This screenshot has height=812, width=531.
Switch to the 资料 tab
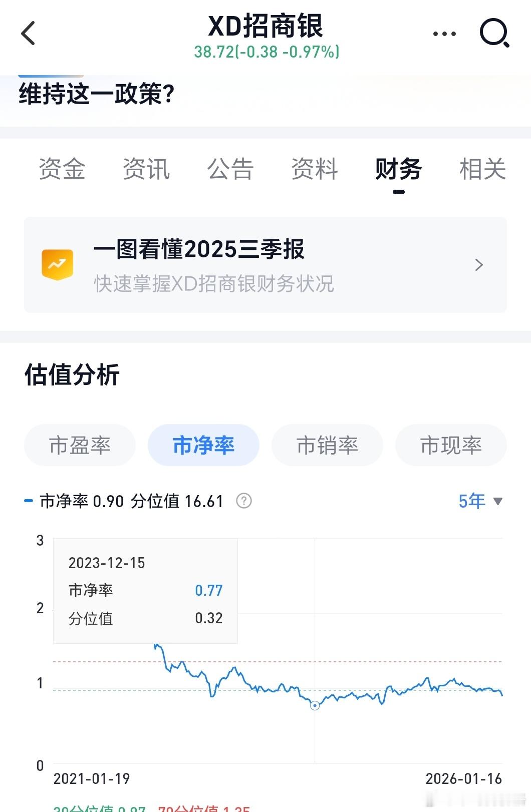[315, 169]
